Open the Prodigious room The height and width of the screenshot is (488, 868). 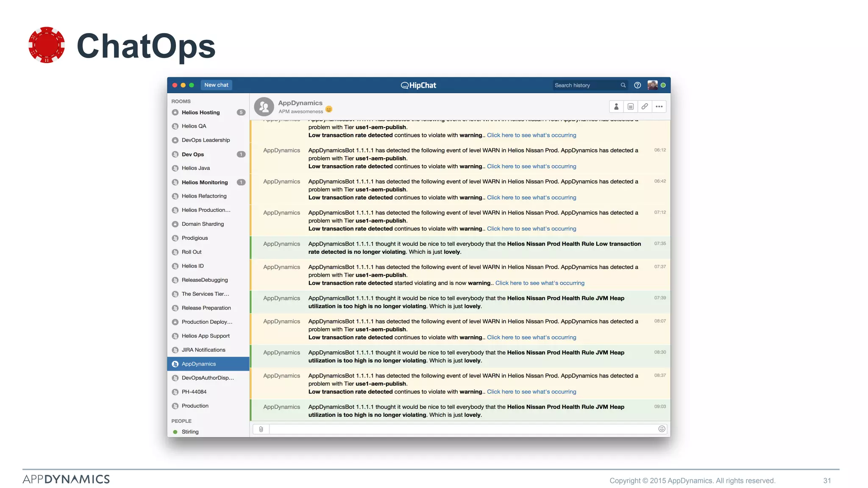(208, 238)
